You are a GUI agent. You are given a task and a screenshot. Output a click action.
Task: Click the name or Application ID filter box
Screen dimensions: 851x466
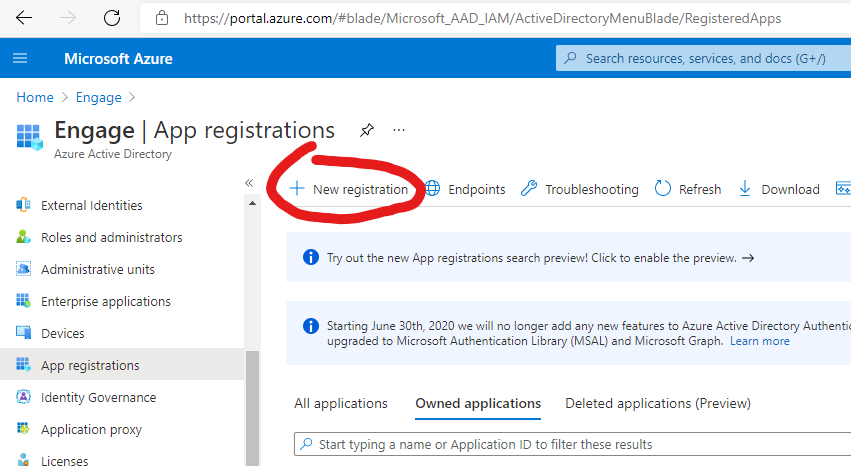pos(573,444)
